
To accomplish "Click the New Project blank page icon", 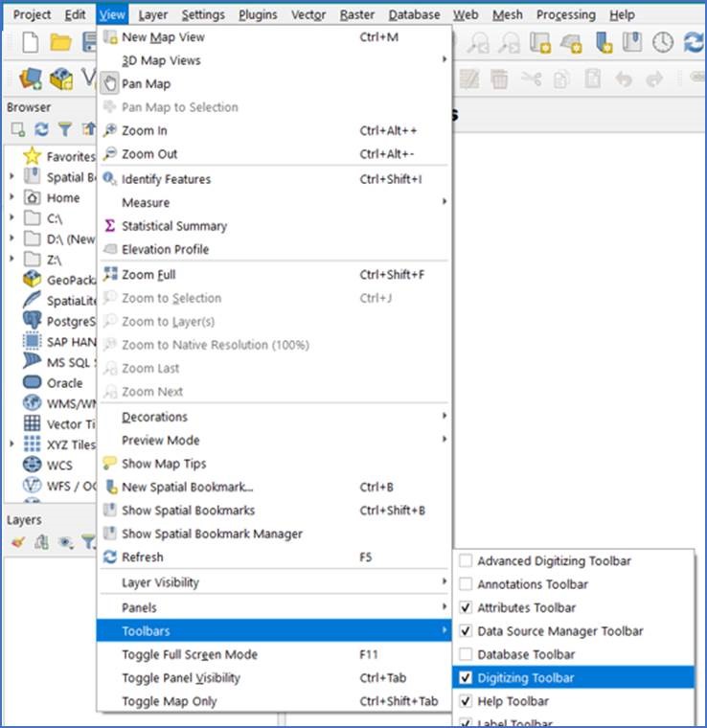I will point(30,43).
